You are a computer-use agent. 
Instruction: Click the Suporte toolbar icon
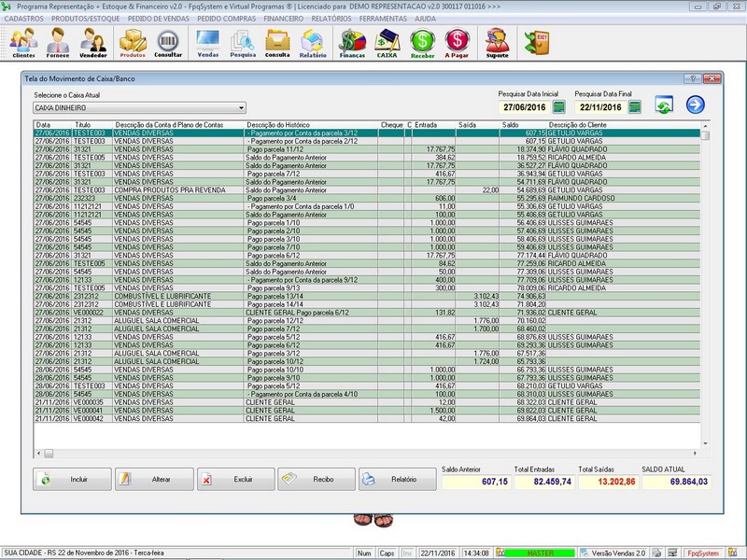(x=498, y=43)
